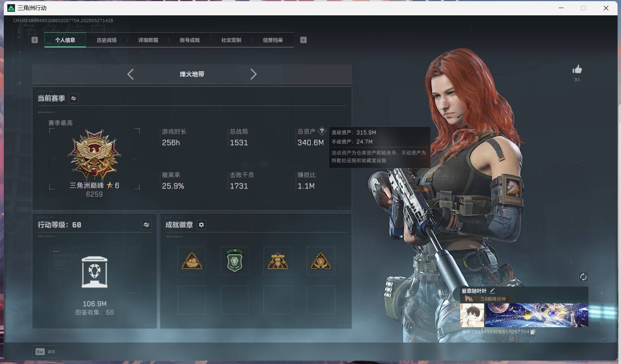621x364 pixels.
Task: Click the like count 31
Action: pyautogui.click(x=577, y=80)
